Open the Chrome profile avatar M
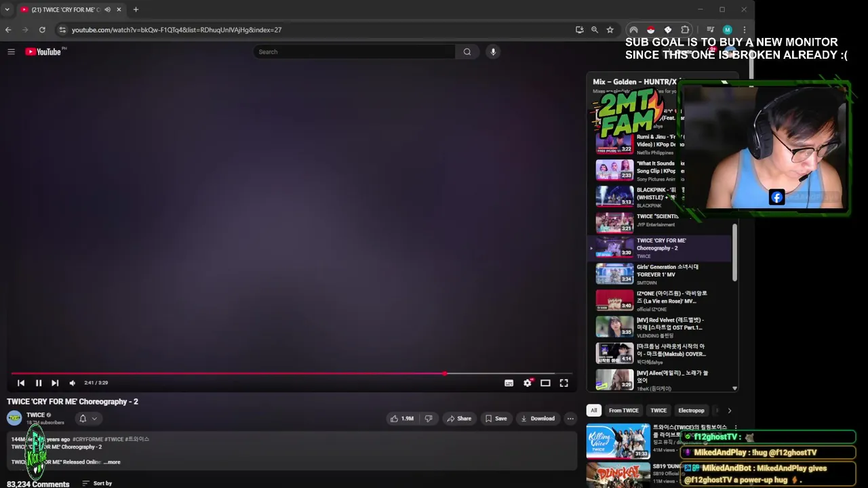The width and height of the screenshot is (868, 488). point(727,30)
